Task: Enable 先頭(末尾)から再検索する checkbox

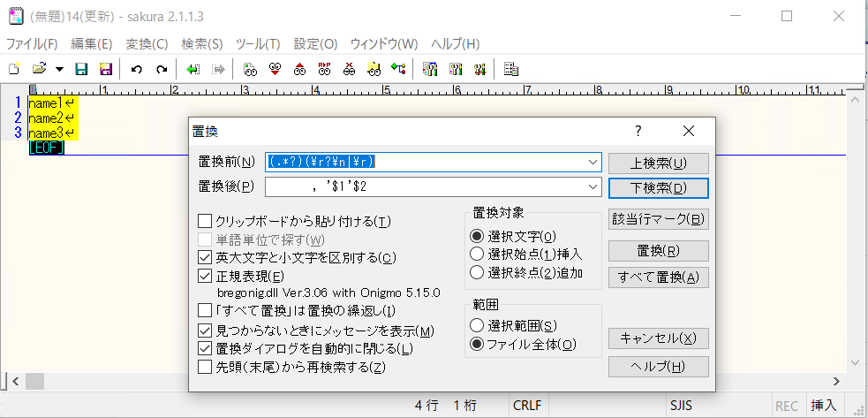Action: click(205, 367)
